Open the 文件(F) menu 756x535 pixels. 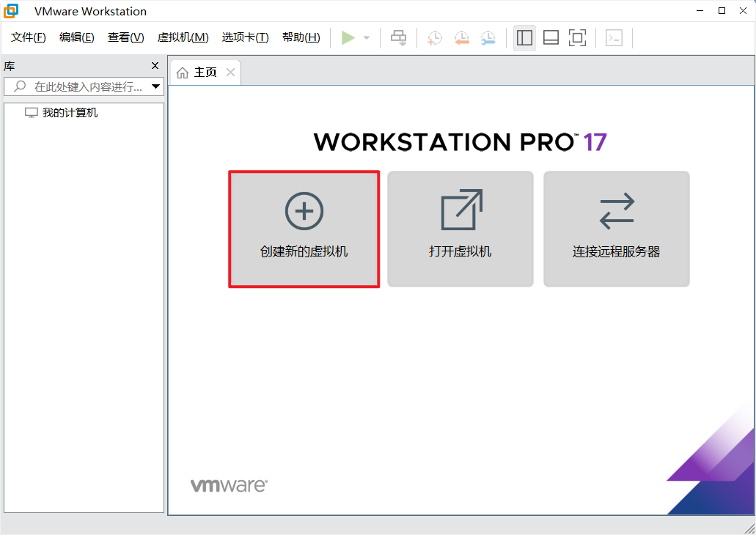pos(29,37)
